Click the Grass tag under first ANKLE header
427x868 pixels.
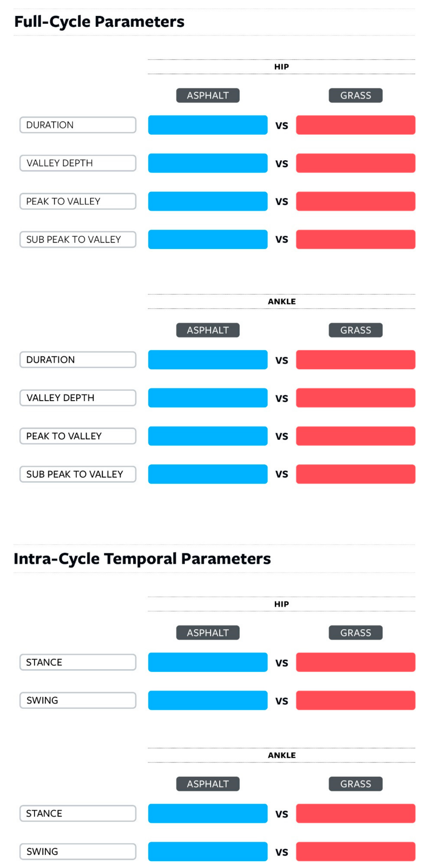pyautogui.click(x=355, y=330)
